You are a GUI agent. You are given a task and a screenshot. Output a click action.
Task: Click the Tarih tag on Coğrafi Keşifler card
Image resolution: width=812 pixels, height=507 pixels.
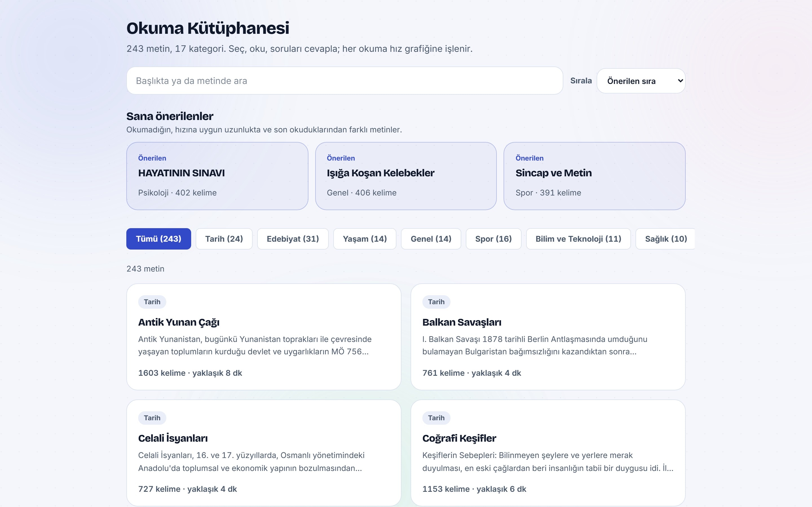pyautogui.click(x=436, y=418)
